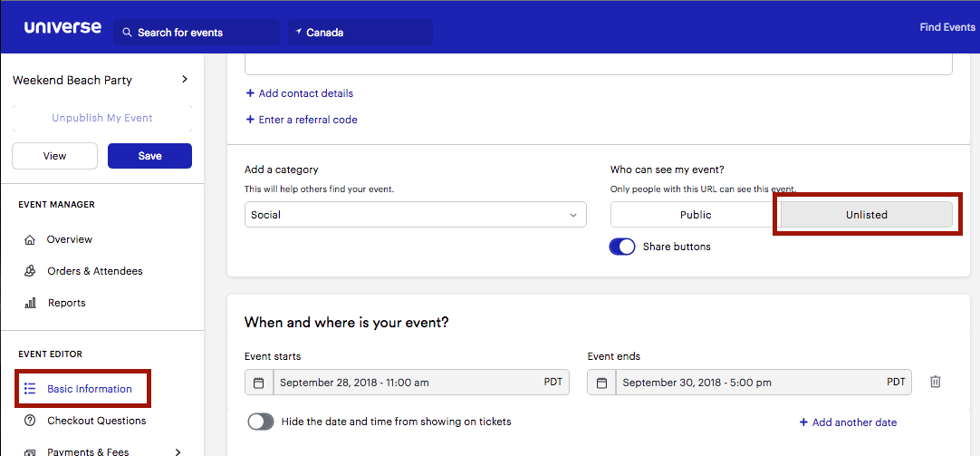Delete the event date with trash icon
The height and width of the screenshot is (456, 980).
point(935,382)
